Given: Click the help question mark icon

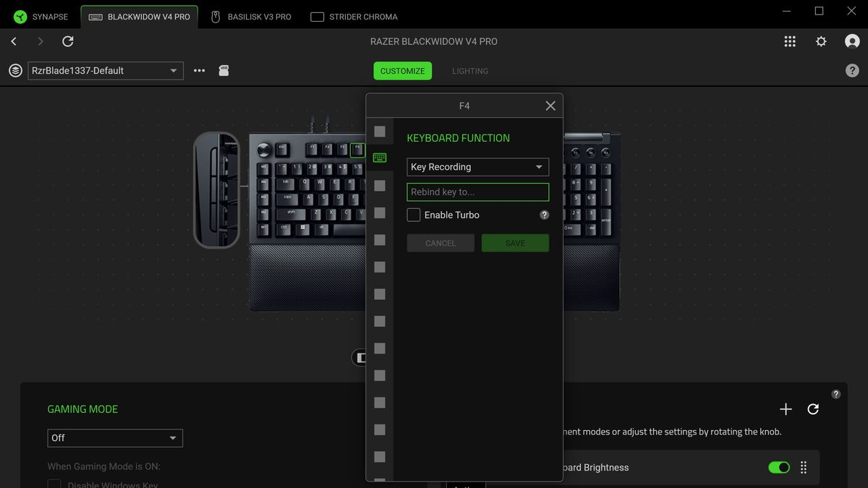Looking at the screenshot, I should (x=852, y=70).
